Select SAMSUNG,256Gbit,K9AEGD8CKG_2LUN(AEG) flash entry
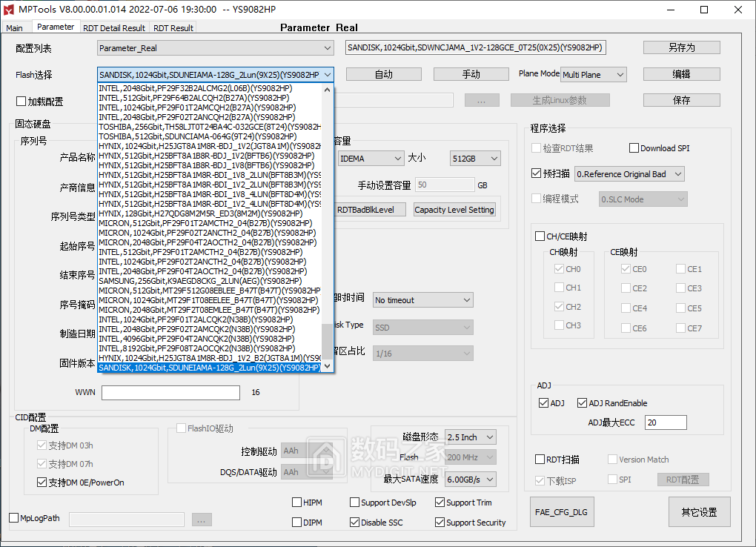 coord(209,281)
